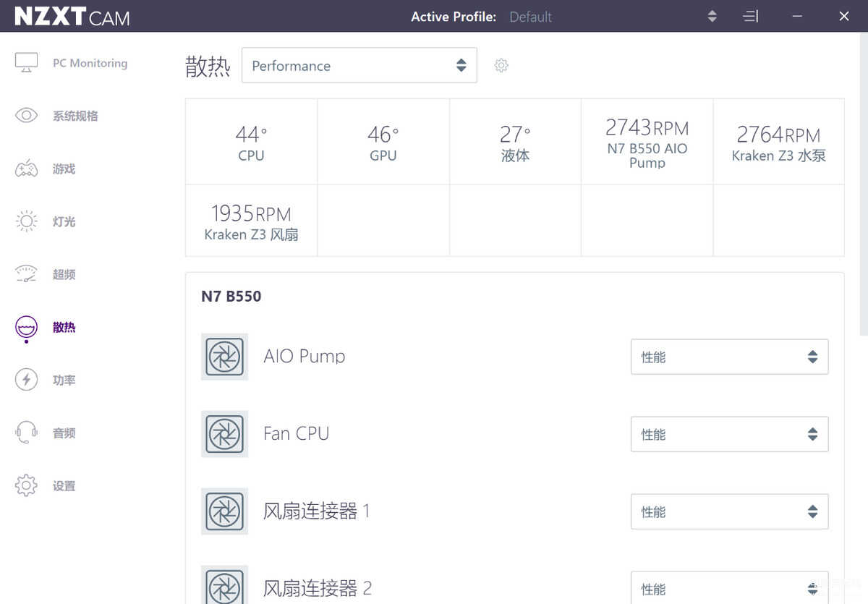Close the NZXT CAM window
Screen dimensions: 868x604
pyautogui.click(x=844, y=16)
